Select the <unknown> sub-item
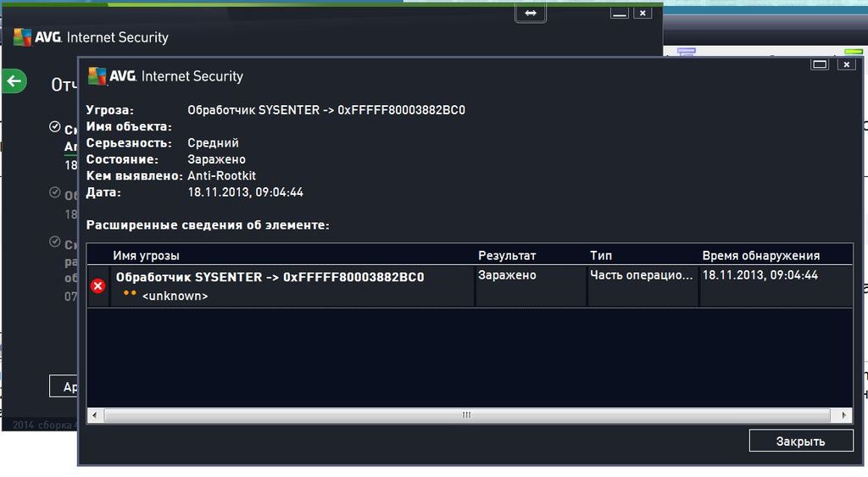868x477 pixels. tap(175, 296)
